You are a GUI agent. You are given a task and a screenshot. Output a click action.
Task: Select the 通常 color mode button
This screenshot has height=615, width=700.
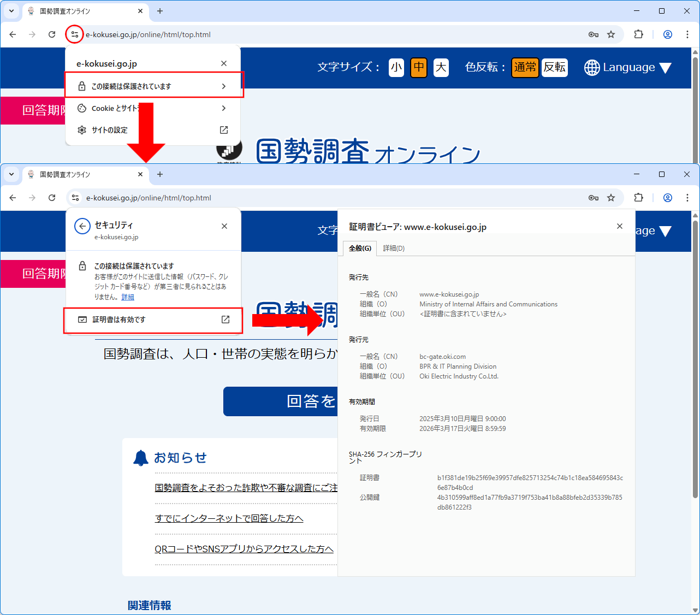(525, 68)
